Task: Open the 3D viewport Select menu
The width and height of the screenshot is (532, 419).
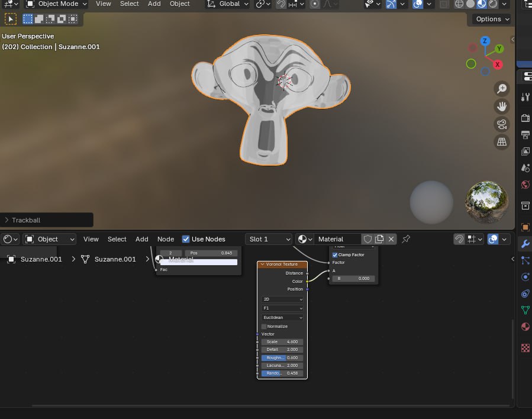Action: coord(129,4)
